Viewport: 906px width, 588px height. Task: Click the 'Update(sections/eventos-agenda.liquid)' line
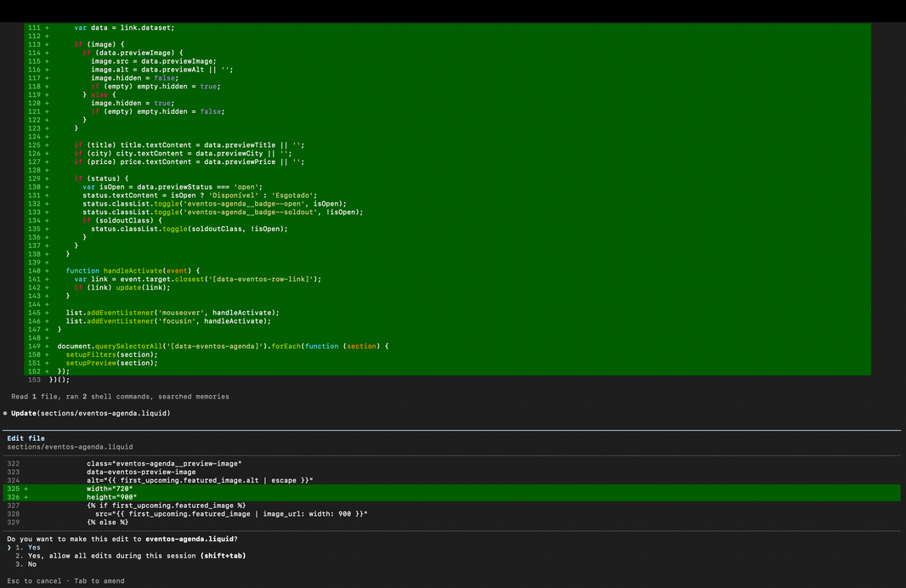click(90, 414)
